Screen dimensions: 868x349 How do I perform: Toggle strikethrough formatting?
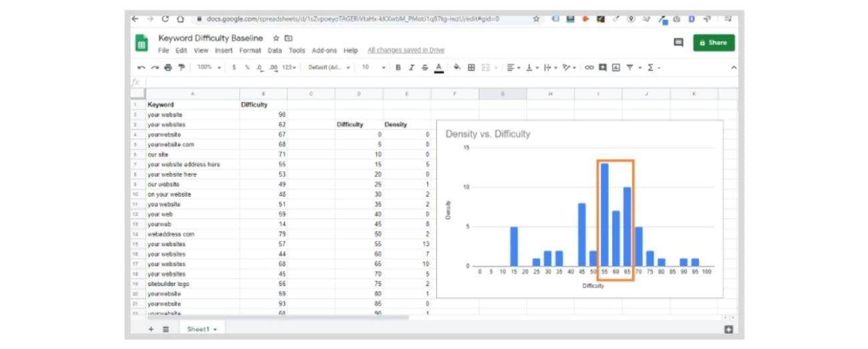click(x=425, y=67)
